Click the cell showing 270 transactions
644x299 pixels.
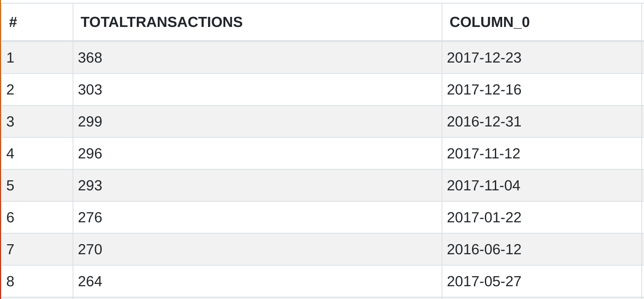(90, 249)
